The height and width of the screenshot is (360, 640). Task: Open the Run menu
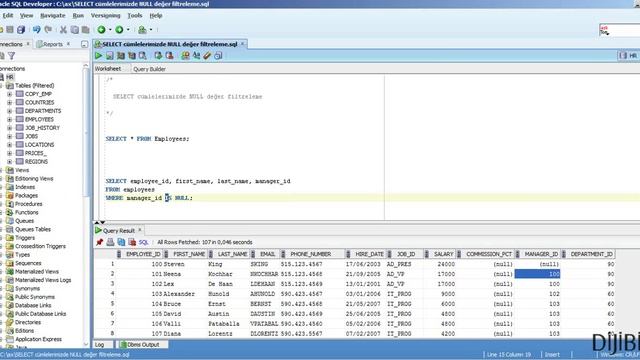coord(78,16)
